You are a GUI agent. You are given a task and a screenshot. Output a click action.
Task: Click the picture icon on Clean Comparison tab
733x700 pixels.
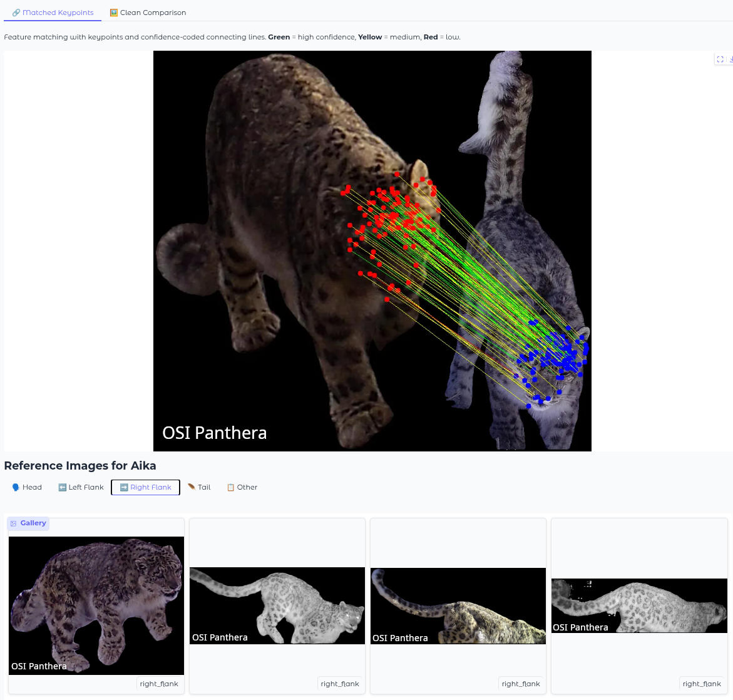114,12
